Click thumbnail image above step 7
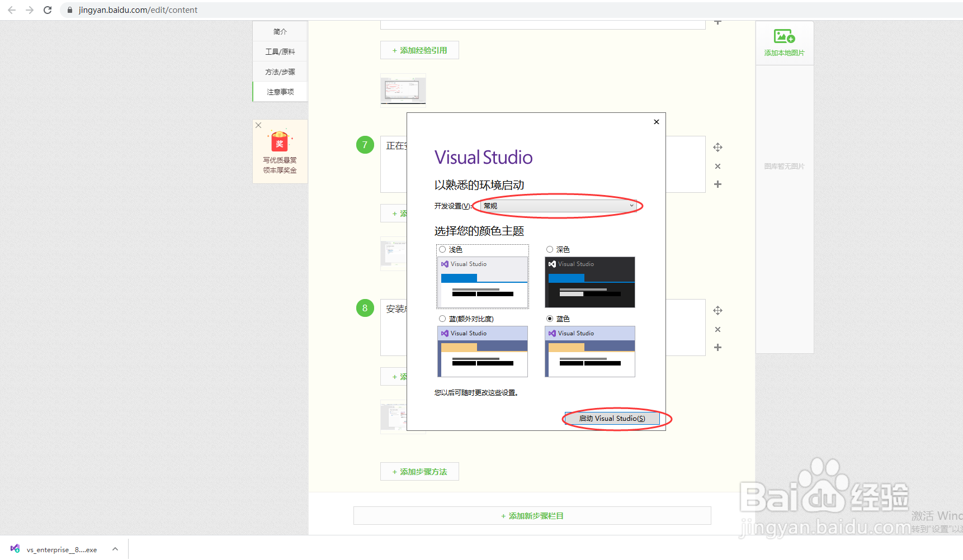The height and width of the screenshot is (560, 963). click(403, 89)
